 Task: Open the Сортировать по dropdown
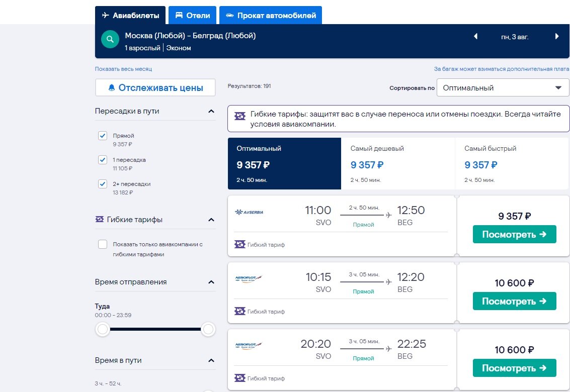point(503,87)
